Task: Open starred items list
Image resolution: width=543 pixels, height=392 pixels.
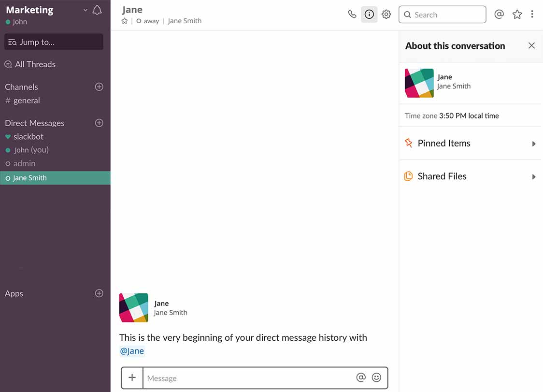Action: (517, 15)
